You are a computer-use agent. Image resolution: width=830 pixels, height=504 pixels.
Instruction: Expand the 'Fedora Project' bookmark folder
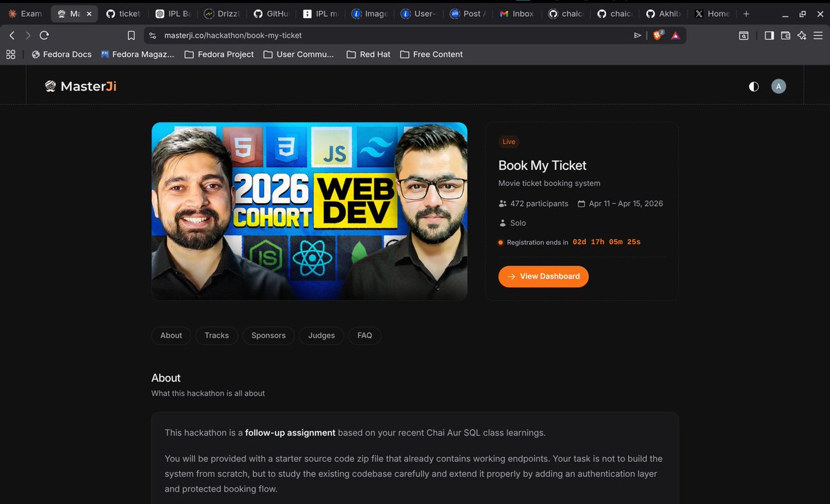[x=219, y=54]
